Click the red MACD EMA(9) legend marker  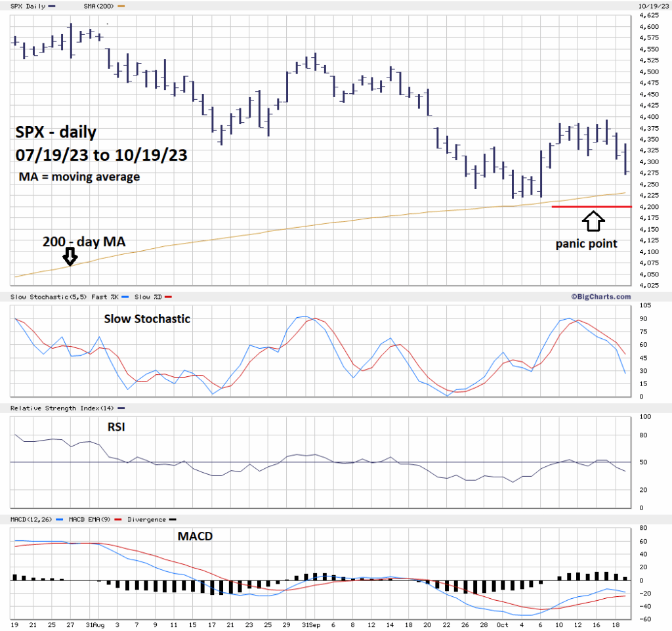click(119, 519)
